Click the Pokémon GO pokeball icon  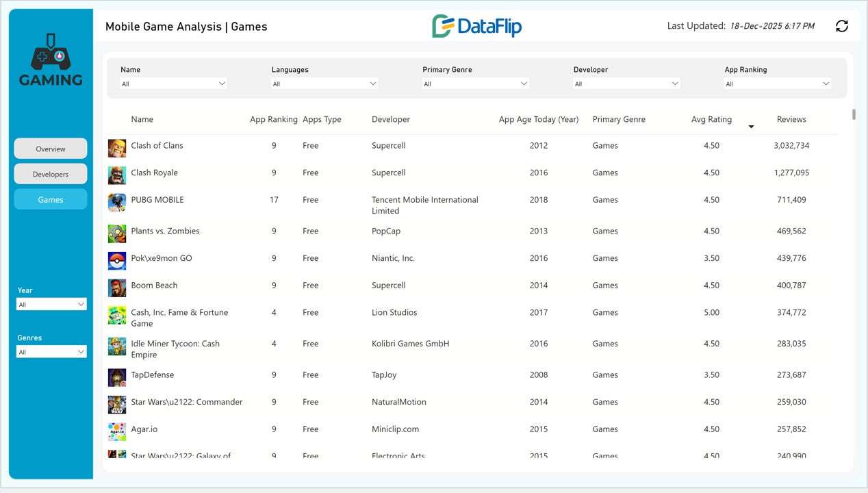117,261
